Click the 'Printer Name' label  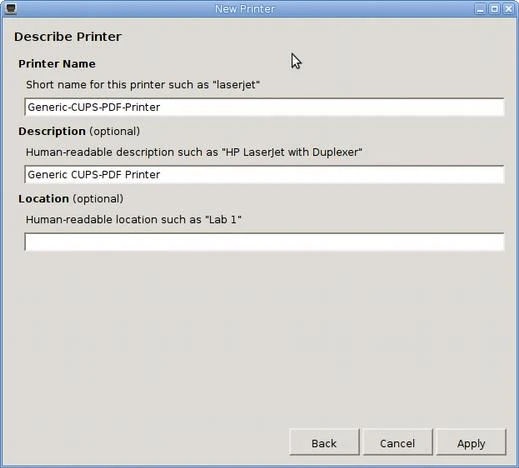[x=57, y=64]
